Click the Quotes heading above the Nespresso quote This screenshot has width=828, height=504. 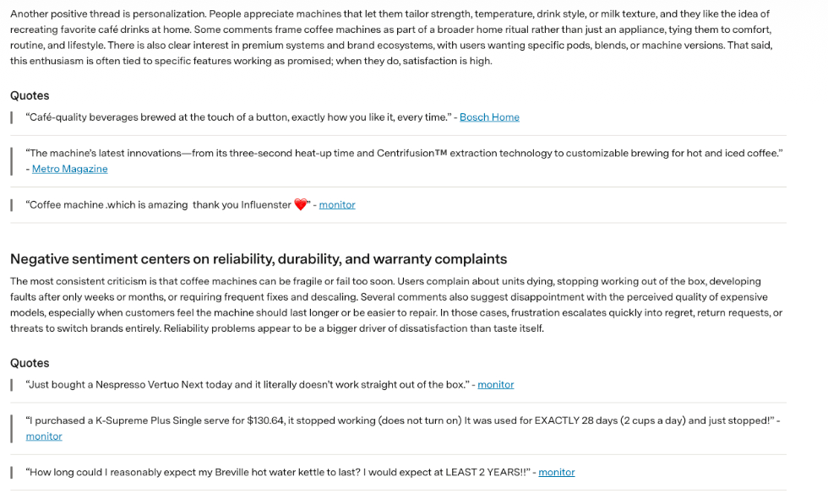[30, 363]
